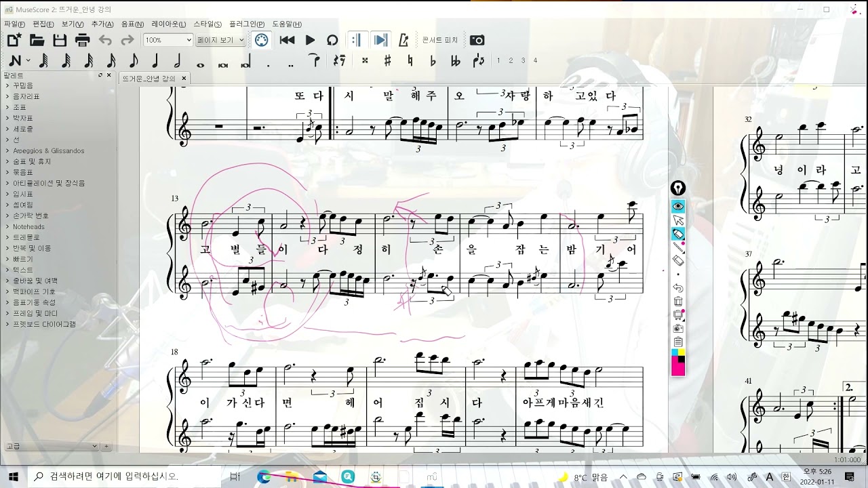The image size is (868, 488).
Task: Select the highlighter tool in the annotation toolbar
Action: pyautogui.click(x=678, y=234)
